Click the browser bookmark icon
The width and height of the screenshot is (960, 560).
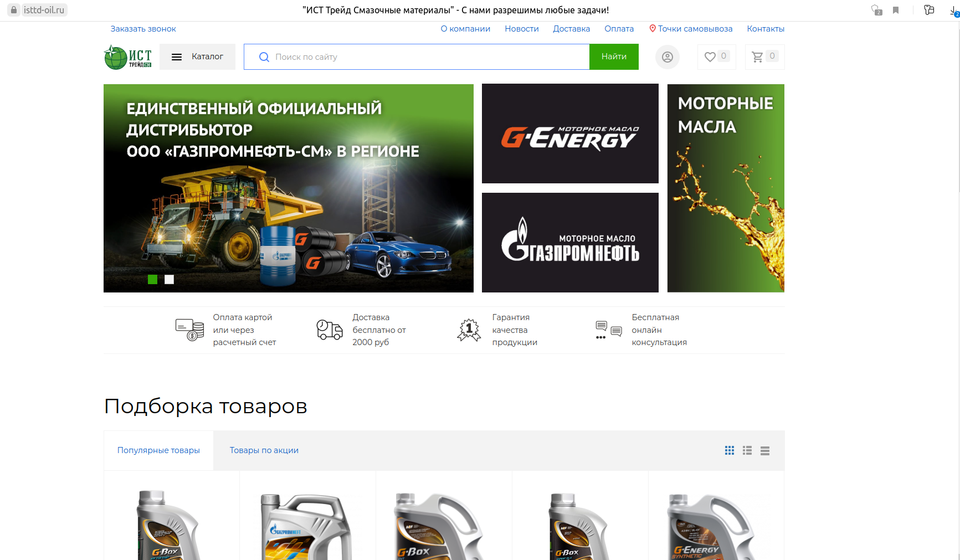tap(896, 10)
